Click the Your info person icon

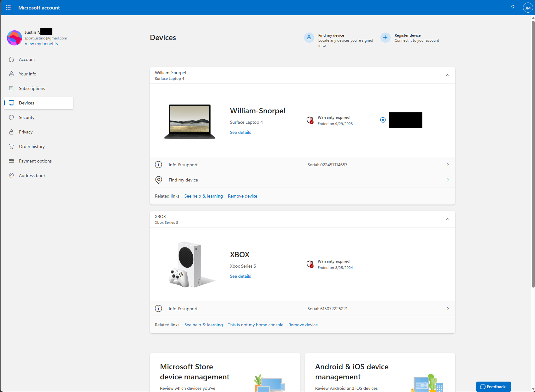[x=11, y=74]
